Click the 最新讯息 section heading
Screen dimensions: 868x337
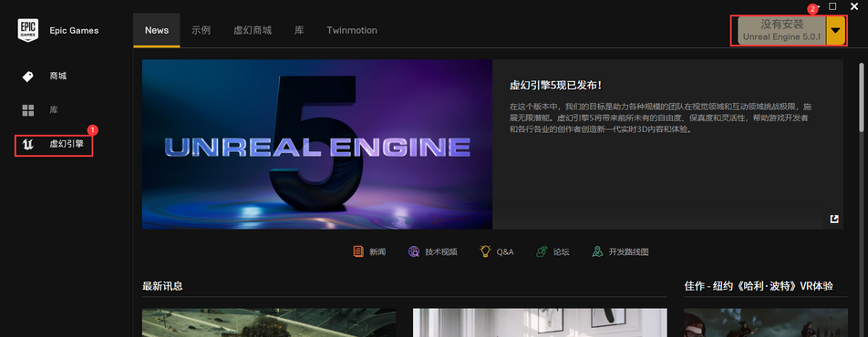coord(162,286)
